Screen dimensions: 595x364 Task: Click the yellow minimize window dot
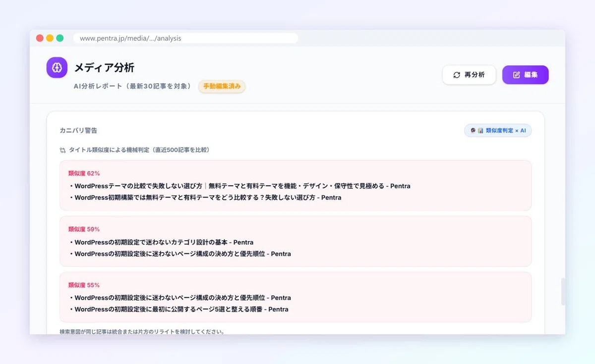(50, 38)
